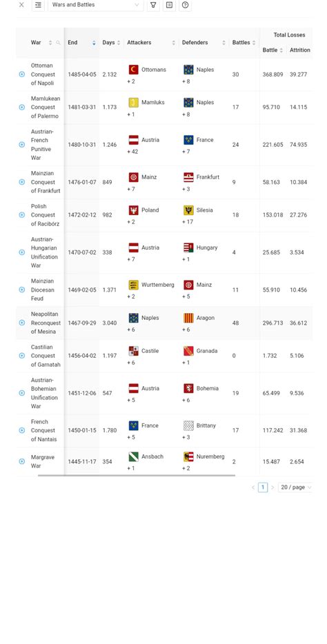Expand the Neapolitan Reconquest of Mesina row
Viewport: 327px width, 644px height.
22,323
